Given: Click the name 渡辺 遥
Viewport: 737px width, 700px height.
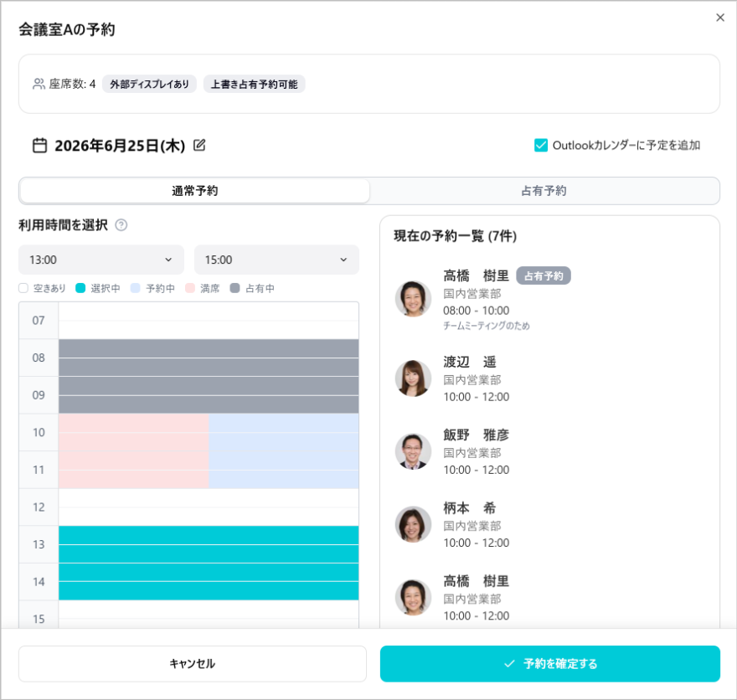Looking at the screenshot, I should 469,362.
